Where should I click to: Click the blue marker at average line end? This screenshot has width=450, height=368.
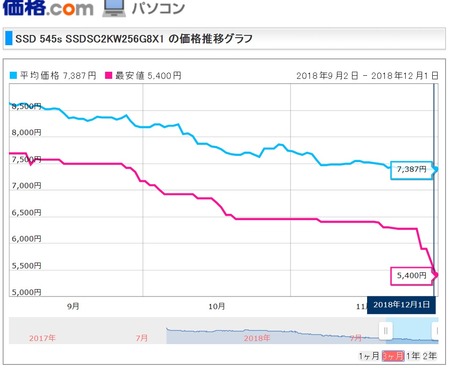435,170
